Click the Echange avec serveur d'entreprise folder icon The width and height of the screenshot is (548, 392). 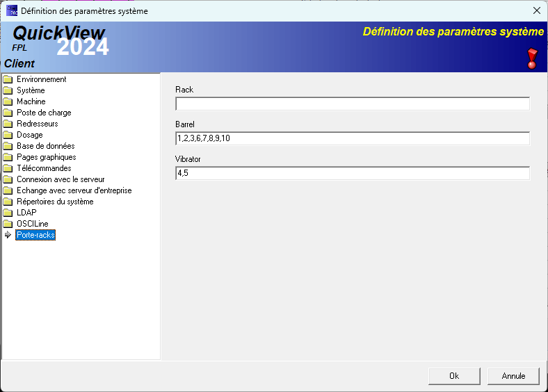point(8,190)
